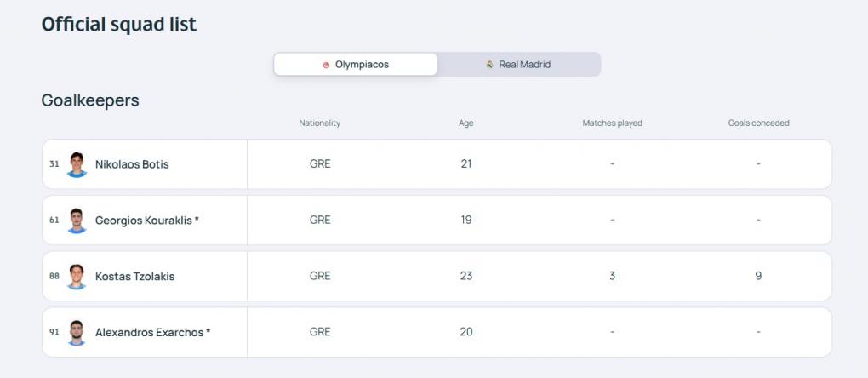Open Georgios Kouraklis player profile link

click(146, 220)
